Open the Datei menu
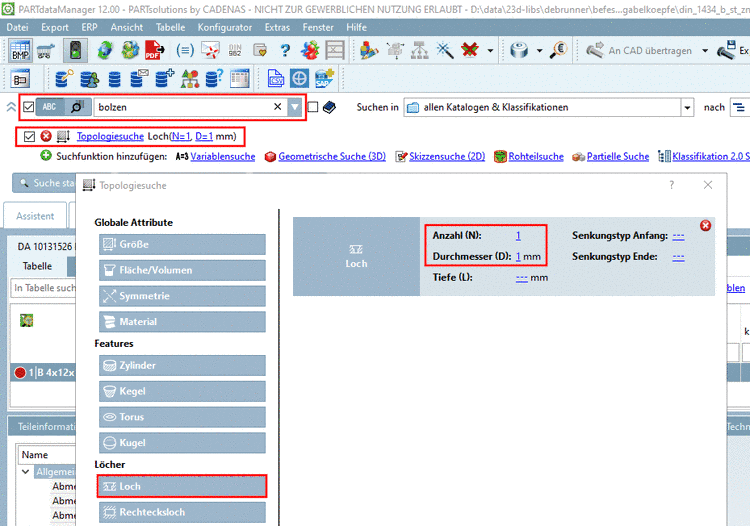This screenshot has width=750, height=526. [x=17, y=27]
